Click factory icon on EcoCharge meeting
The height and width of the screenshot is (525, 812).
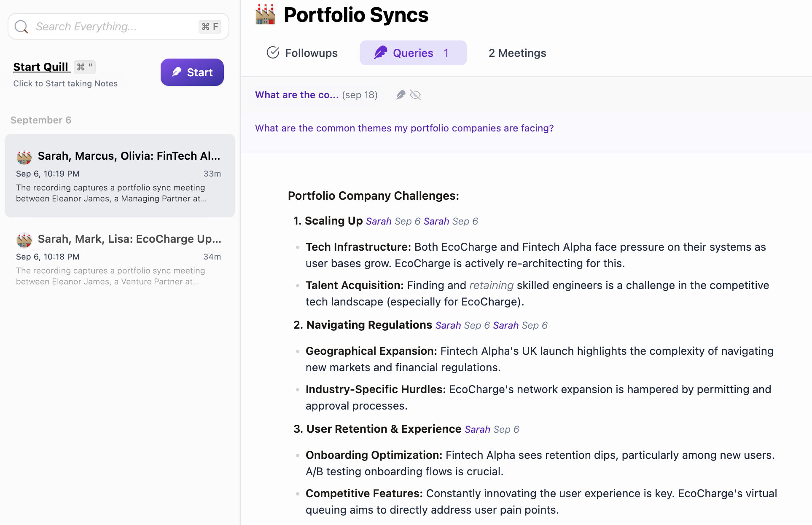24,240
